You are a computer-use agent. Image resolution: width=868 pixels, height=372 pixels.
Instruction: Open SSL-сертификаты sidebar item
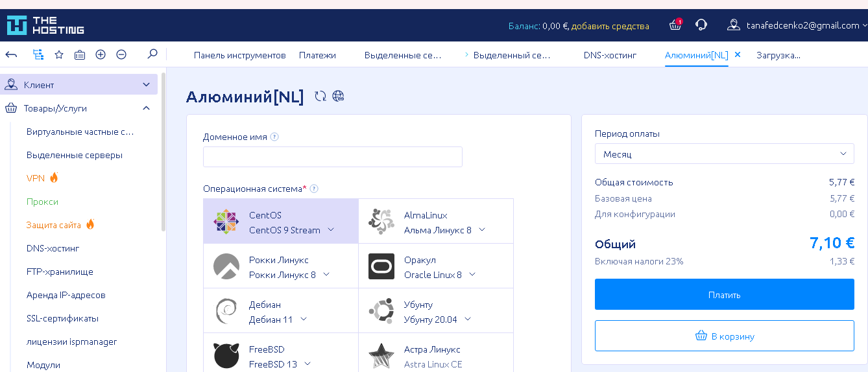(62, 318)
